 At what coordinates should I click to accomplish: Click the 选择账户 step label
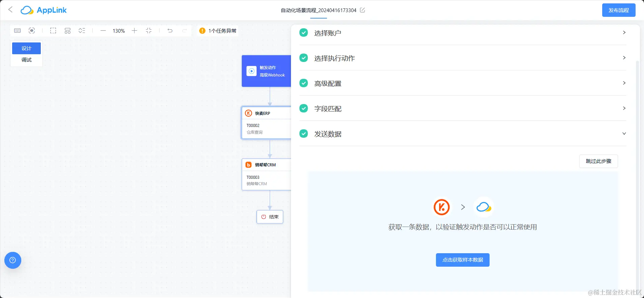[x=328, y=33]
